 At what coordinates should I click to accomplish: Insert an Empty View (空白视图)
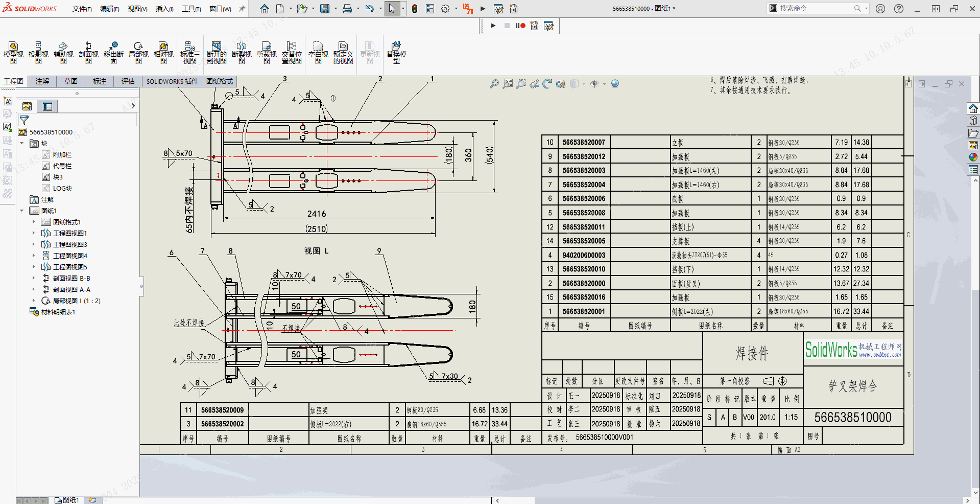[x=318, y=52]
